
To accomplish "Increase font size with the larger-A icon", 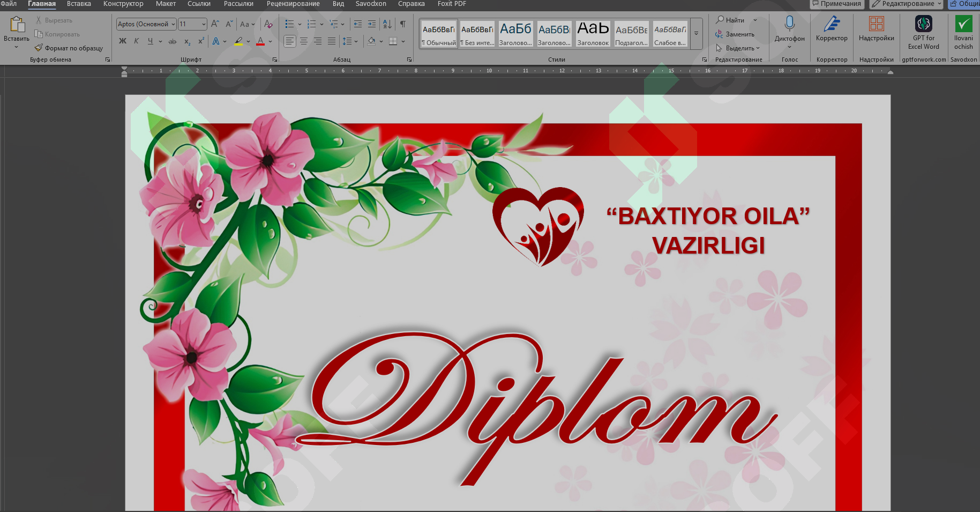I will pos(215,24).
